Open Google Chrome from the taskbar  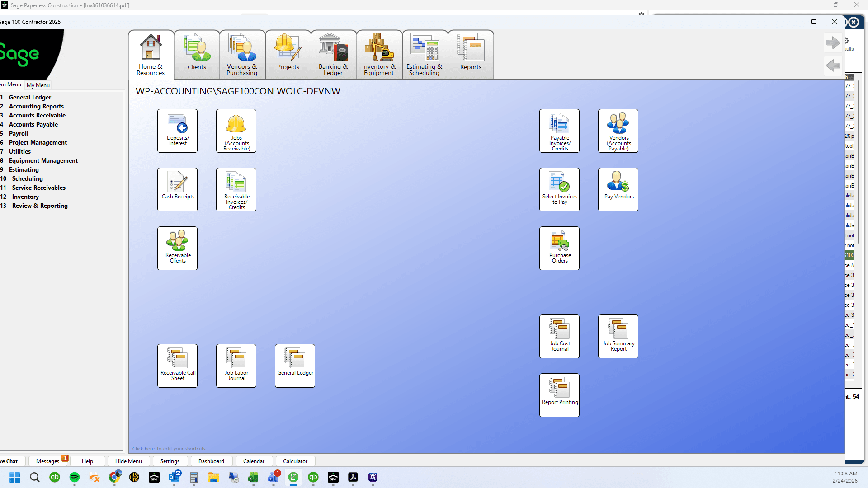point(114,477)
